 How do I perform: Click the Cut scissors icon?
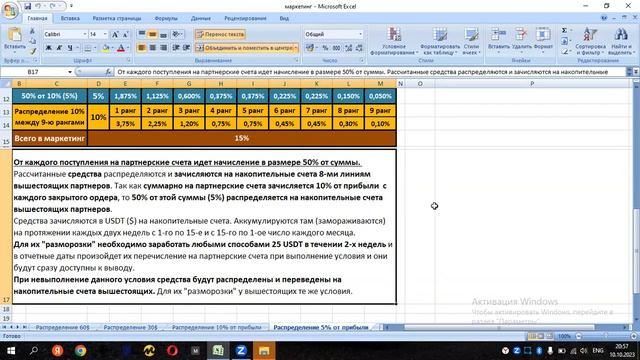[32, 31]
